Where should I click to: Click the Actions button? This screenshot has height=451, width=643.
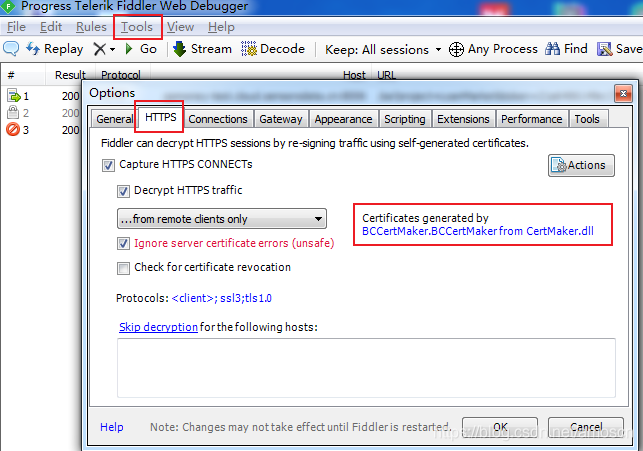pyautogui.click(x=581, y=165)
